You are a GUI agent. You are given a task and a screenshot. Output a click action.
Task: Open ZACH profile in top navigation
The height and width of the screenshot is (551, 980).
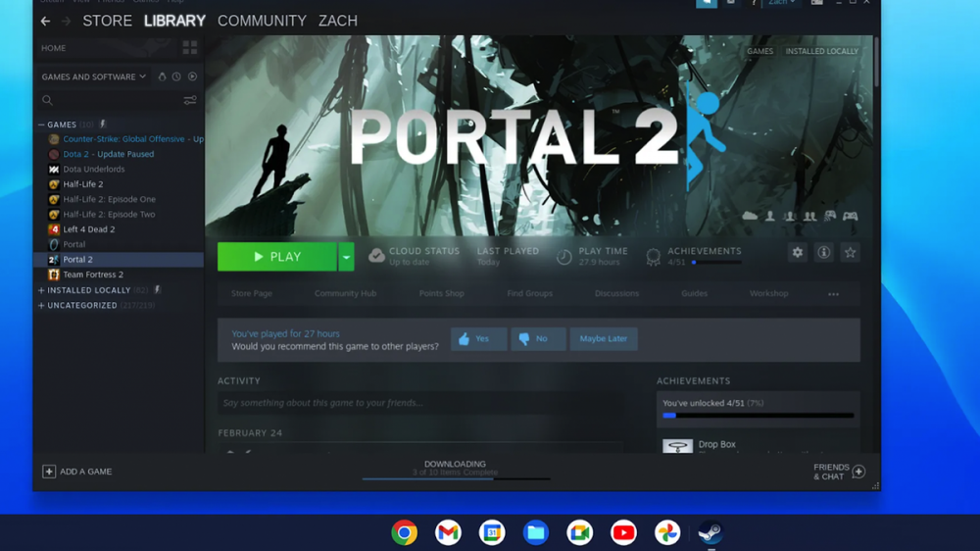[x=338, y=21]
